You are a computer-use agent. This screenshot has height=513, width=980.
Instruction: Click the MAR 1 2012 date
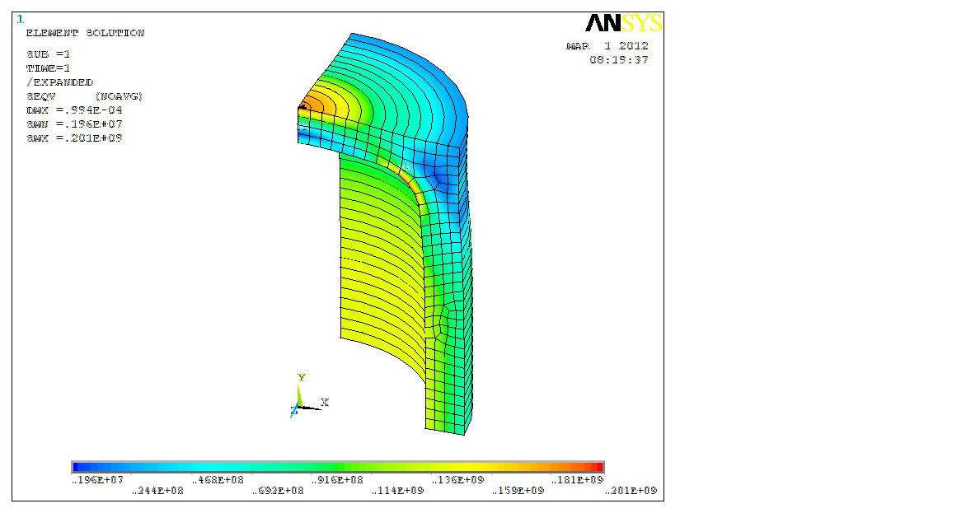coord(607,46)
